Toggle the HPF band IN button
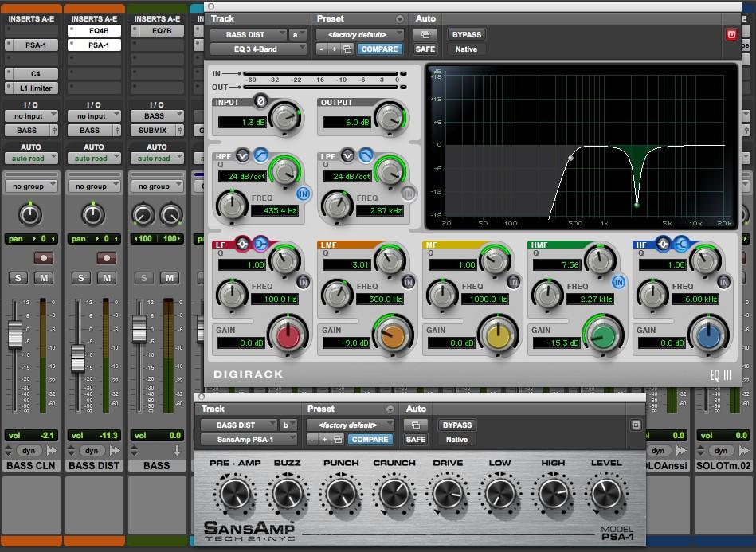Viewport: 756px width, 552px height. 303,194
